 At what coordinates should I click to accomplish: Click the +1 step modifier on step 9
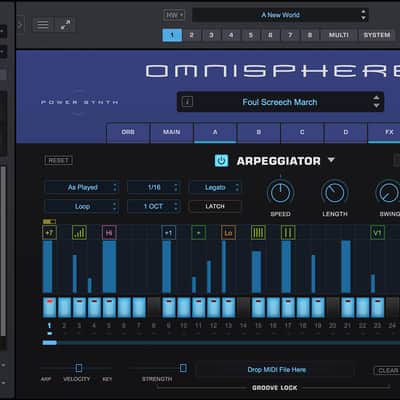[169, 233]
